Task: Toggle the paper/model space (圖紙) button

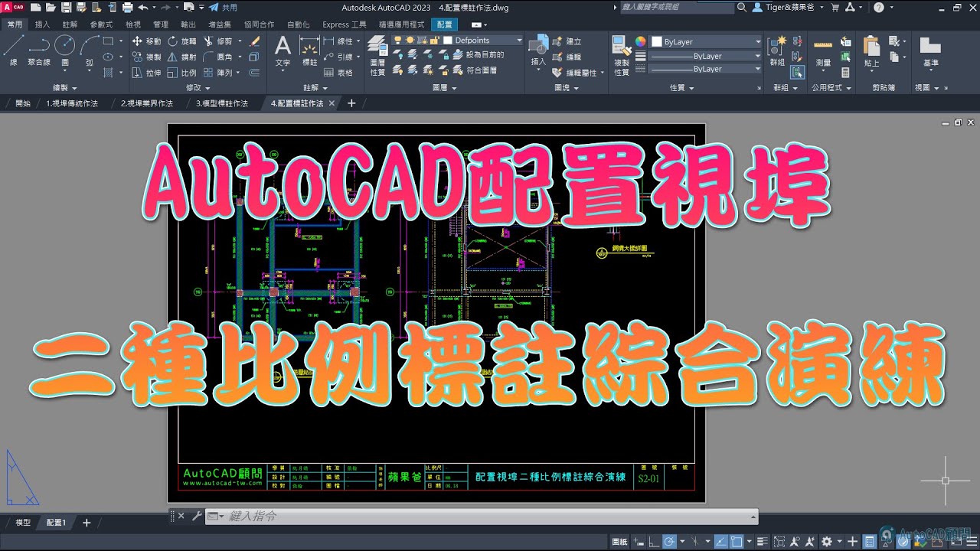Action: (x=620, y=542)
